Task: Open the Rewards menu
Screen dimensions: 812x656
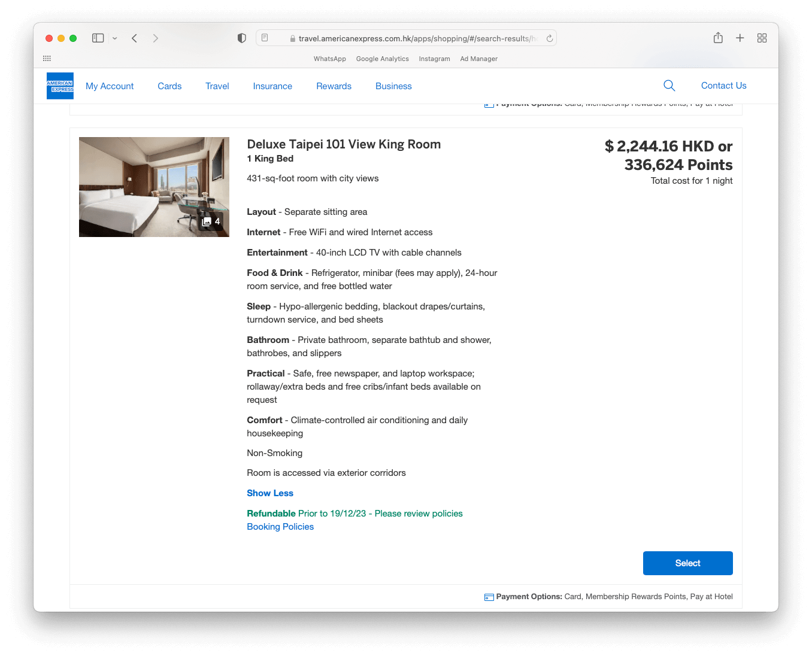Action: 334,86
